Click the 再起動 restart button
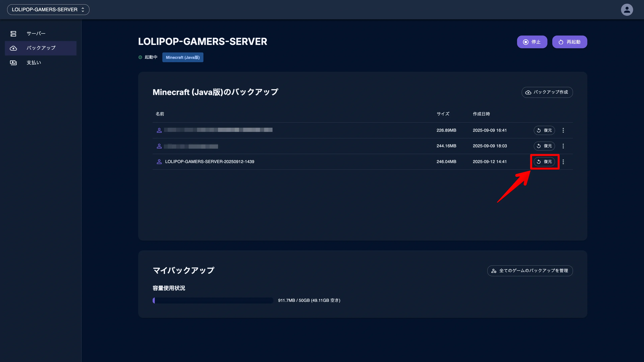This screenshot has height=362, width=644. point(569,42)
